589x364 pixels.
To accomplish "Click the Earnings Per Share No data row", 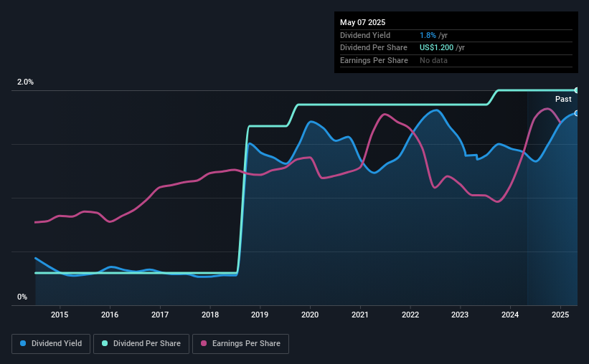I will (456, 60).
